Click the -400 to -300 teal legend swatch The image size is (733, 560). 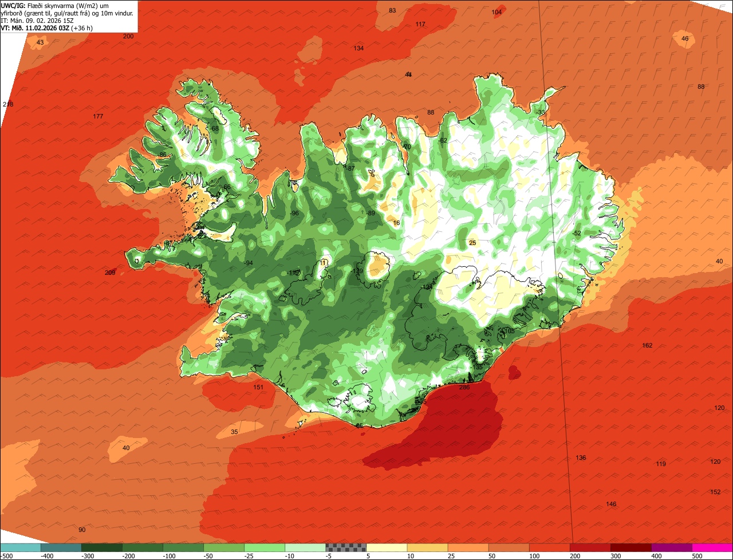click(x=61, y=547)
